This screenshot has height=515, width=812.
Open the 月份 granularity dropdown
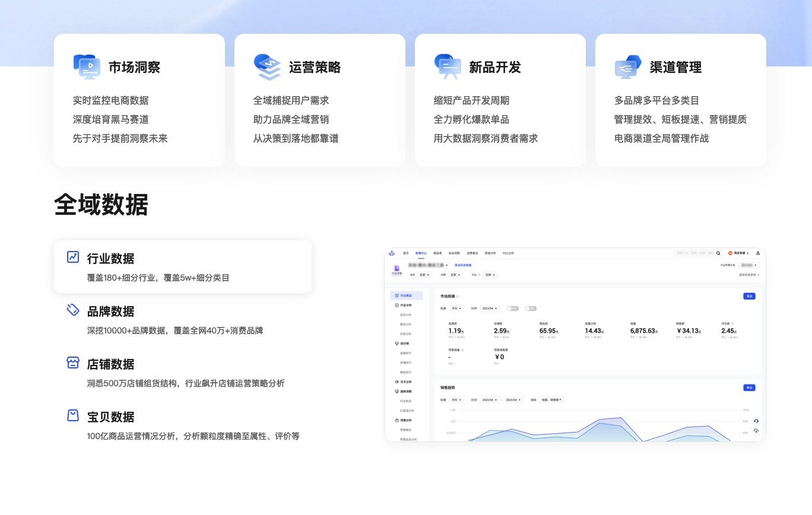458,309
